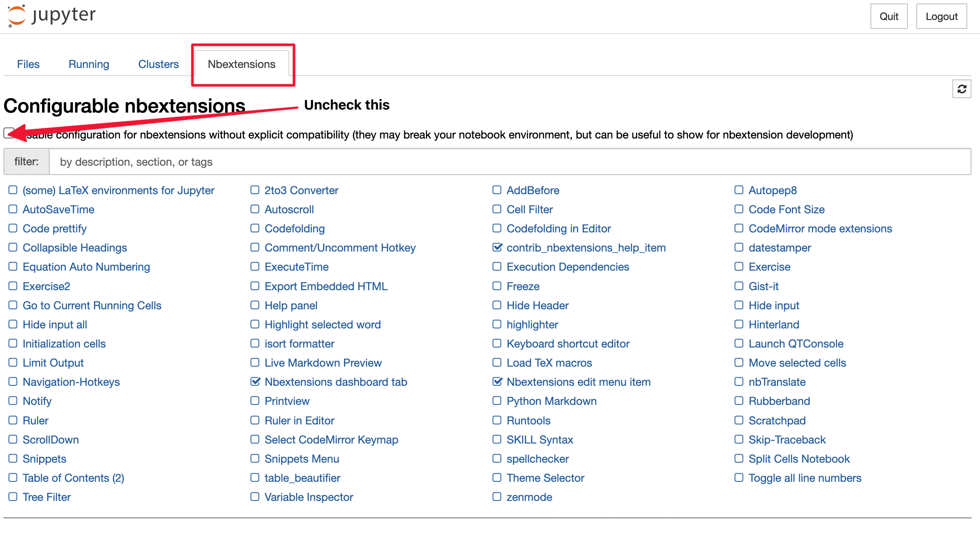Select the Gist-it link
This screenshot has height=537, width=980.
764,286
